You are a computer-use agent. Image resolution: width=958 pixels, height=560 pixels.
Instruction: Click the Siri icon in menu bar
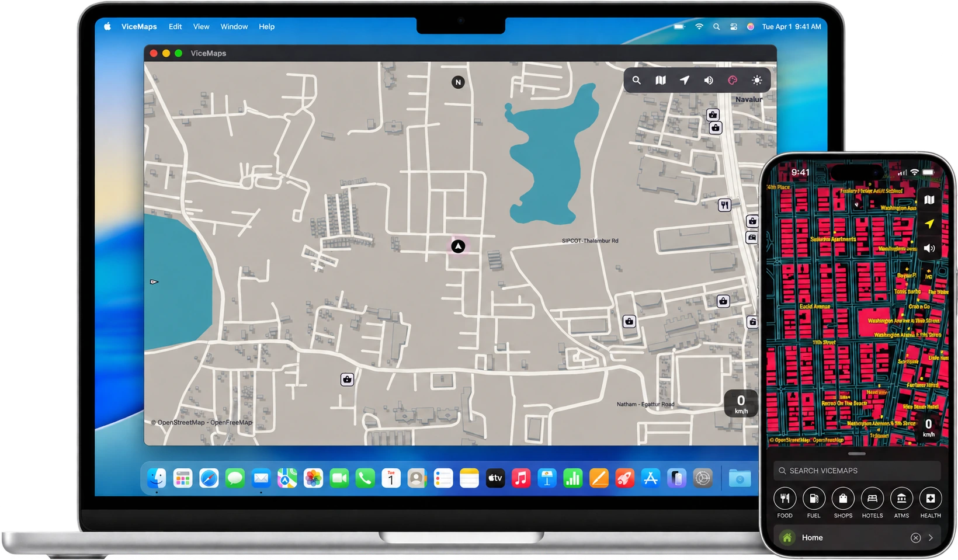(x=751, y=26)
